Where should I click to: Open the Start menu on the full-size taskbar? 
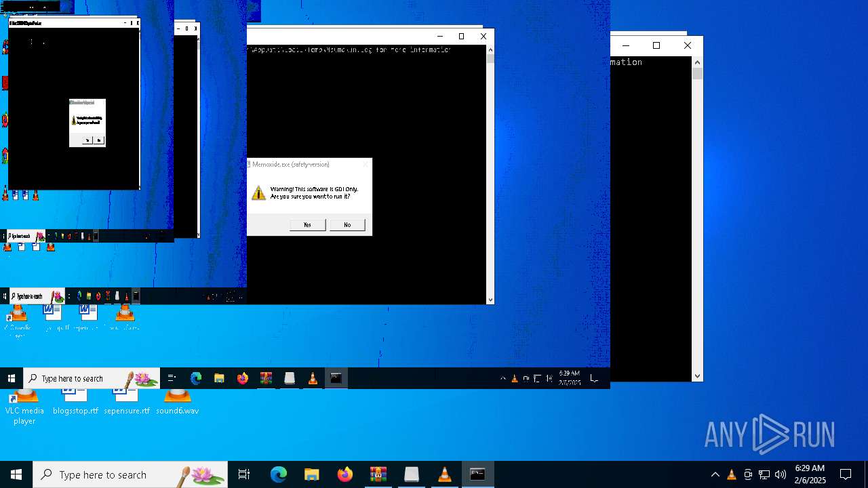click(16, 474)
